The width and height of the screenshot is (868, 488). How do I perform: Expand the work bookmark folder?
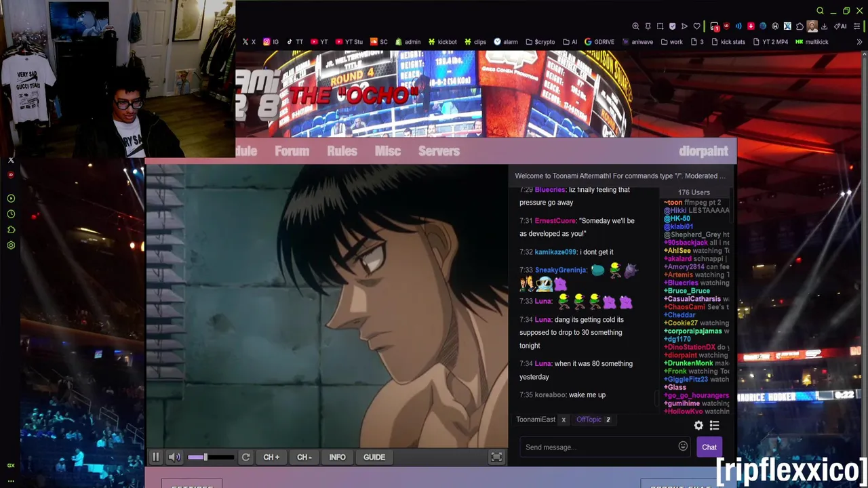point(671,42)
